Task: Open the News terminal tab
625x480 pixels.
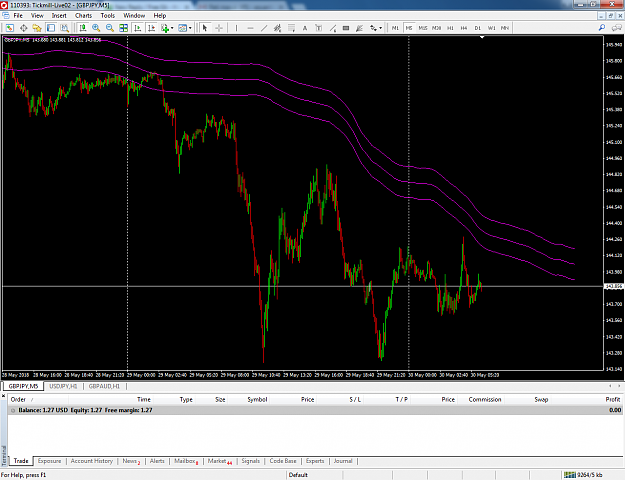Action: pyautogui.click(x=131, y=461)
